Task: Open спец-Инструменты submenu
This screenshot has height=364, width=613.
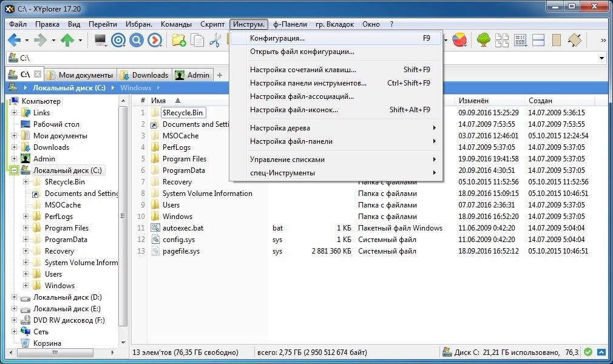Action: [x=336, y=173]
